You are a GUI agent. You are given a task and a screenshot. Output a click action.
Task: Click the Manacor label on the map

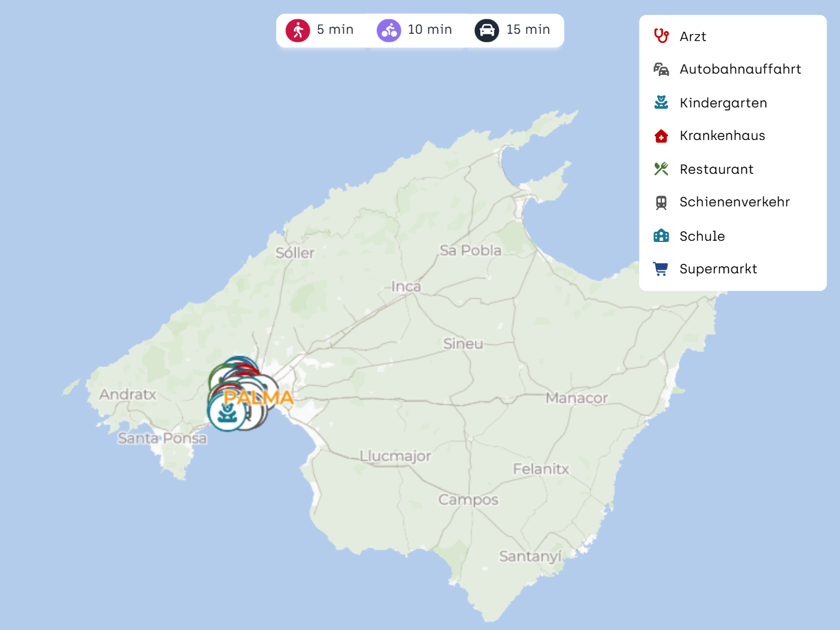(576, 398)
